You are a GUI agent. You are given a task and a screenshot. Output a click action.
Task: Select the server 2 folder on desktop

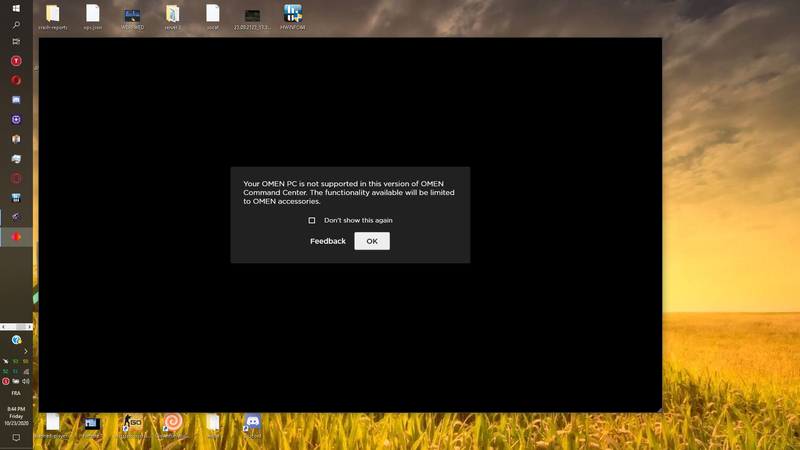pos(172,17)
